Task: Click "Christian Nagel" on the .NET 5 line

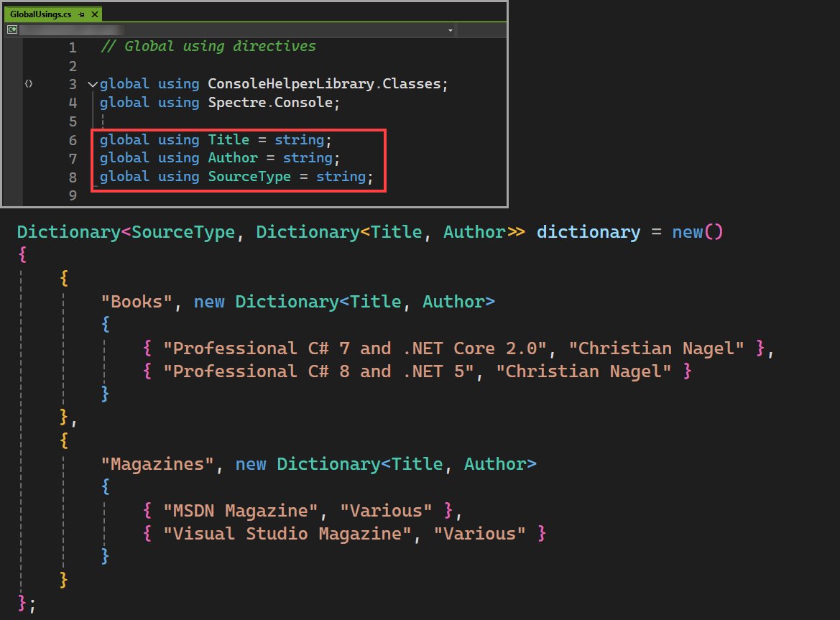Action: pos(583,371)
